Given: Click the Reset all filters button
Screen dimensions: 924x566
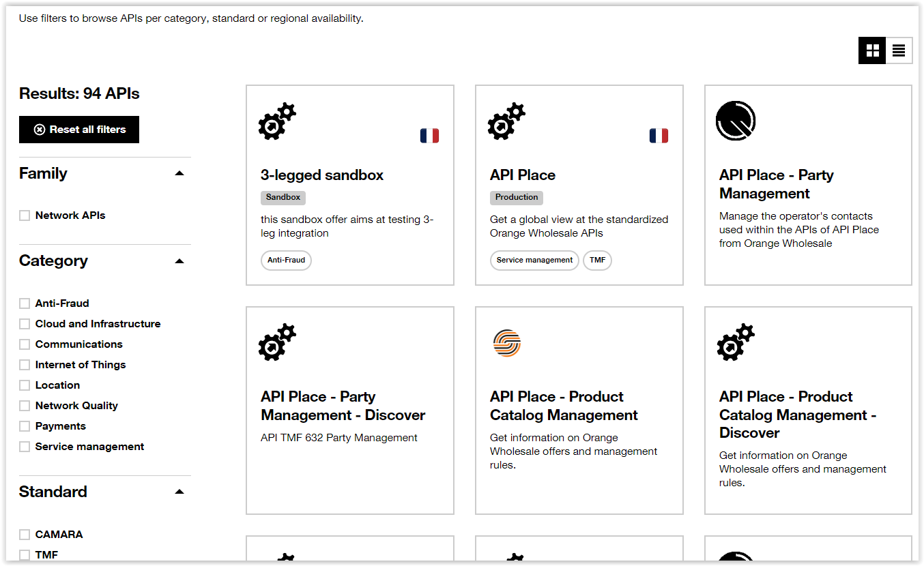Looking at the screenshot, I should [79, 130].
